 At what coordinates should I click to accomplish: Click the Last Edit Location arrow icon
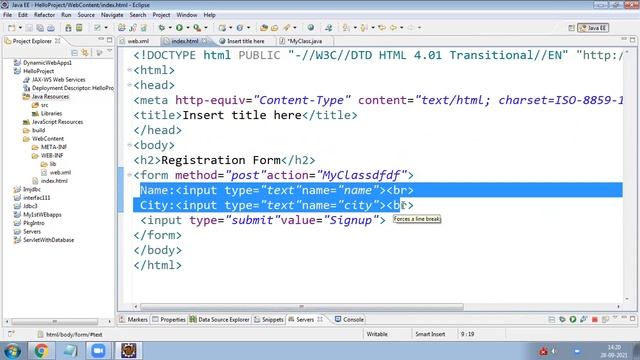click(382, 28)
